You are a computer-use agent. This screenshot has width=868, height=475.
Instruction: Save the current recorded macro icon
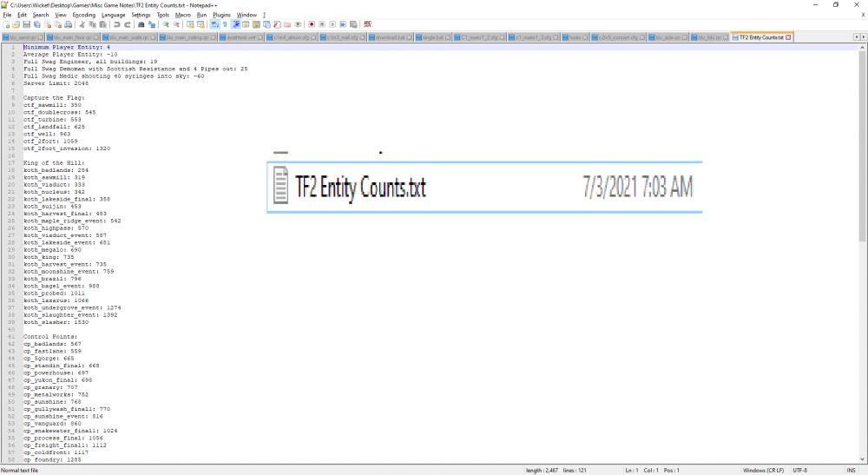353,24
